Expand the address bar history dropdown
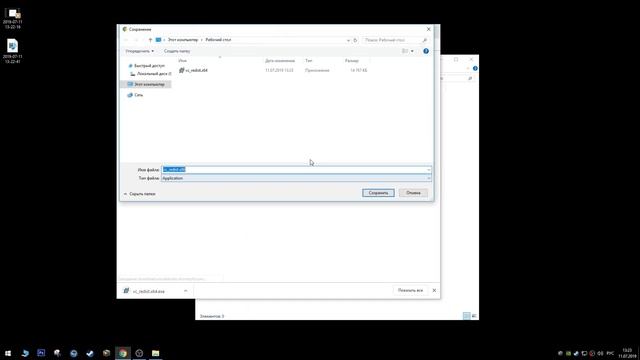The width and height of the screenshot is (640, 360). pos(348,40)
